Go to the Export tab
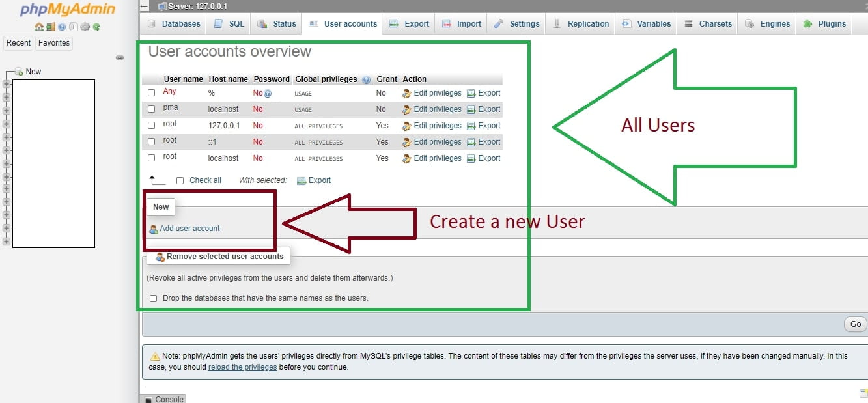The width and height of the screenshot is (868, 403). click(x=409, y=24)
